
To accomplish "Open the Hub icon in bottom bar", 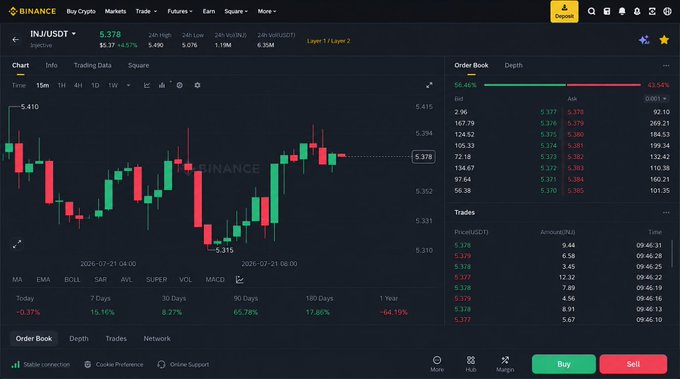I will click(471, 360).
